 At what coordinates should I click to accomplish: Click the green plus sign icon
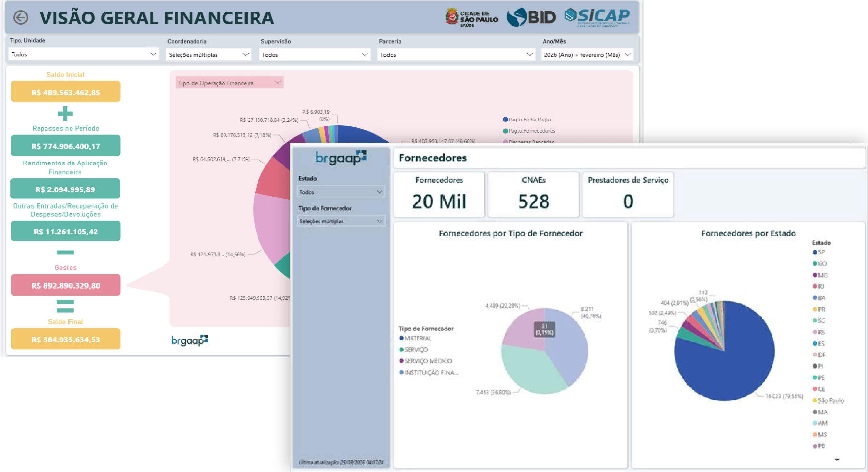tap(65, 114)
